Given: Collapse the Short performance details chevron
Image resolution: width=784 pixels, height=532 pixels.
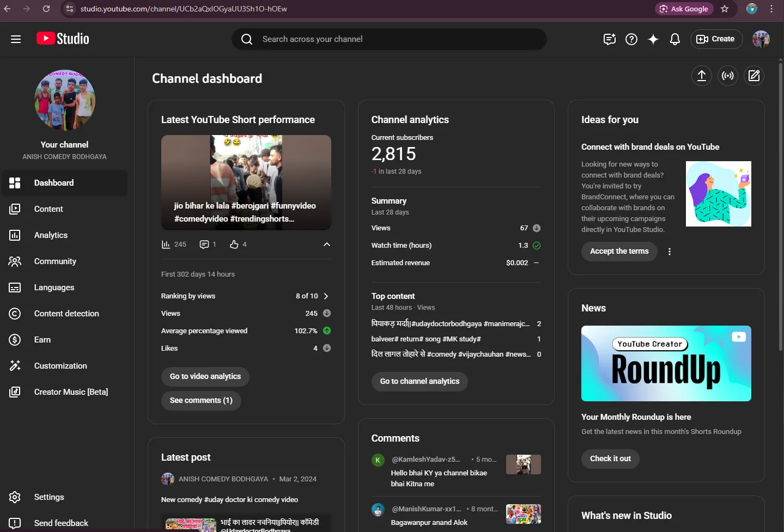Looking at the screenshot, I should 327,244.
